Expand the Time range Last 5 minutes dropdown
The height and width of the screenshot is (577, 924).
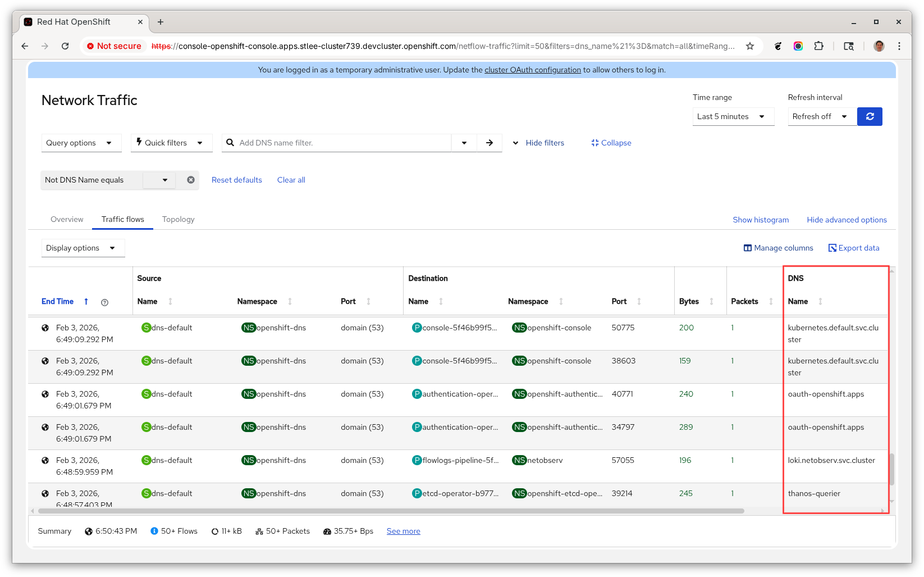point(733,116)
